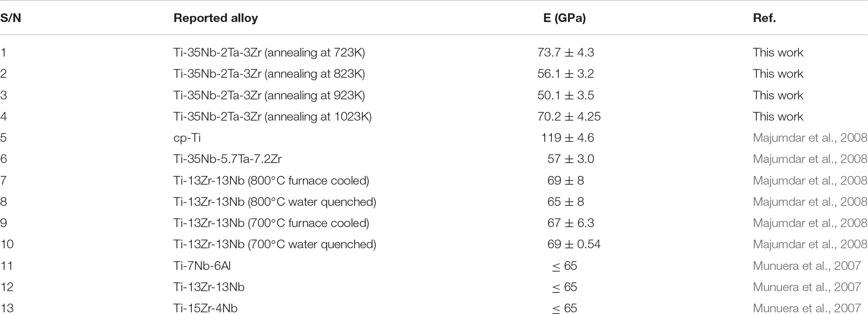Open the Majumdar 2008 citation in row 8
This screenshot has width=868, height=314.
[810, 202]
